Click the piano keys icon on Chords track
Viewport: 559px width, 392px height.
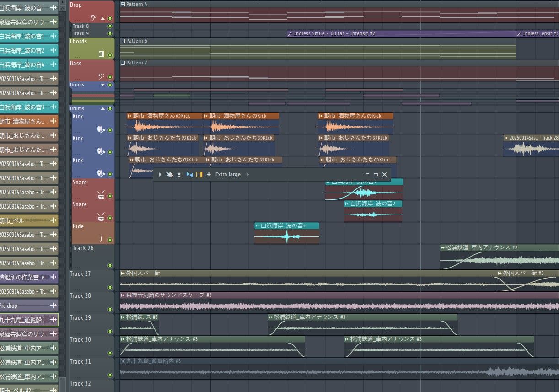[101, 54]
